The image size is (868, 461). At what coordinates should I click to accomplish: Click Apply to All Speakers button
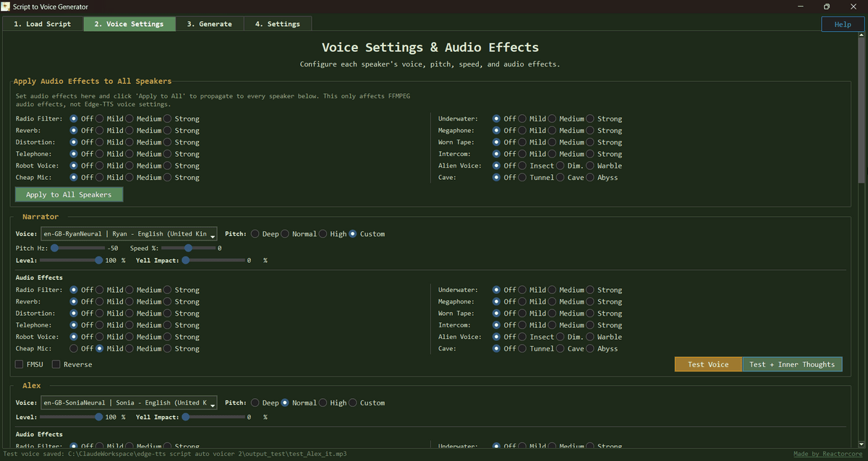pos(69,194)
